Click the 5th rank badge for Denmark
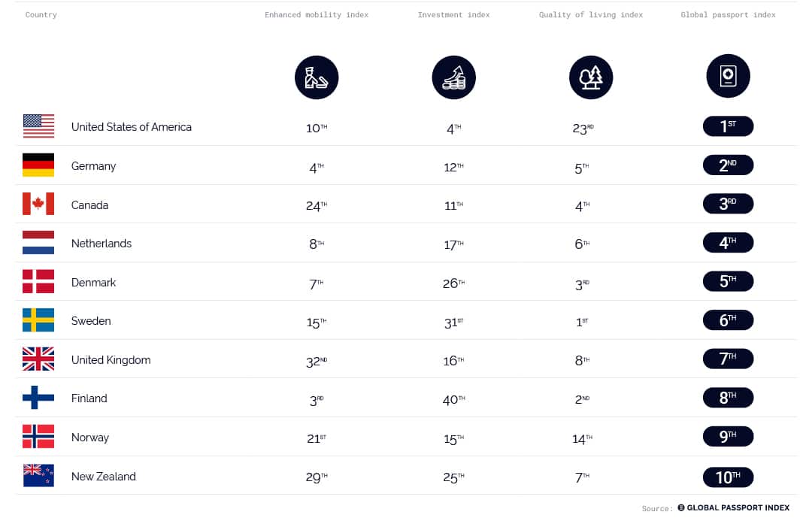The width and height of the screenshot is (812, 521). click(x=728, y=281)
